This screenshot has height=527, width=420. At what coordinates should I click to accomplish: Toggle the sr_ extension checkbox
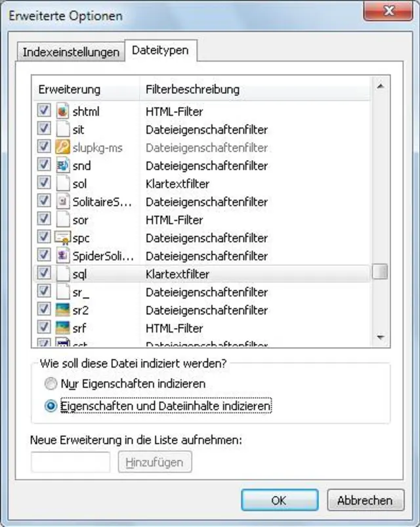click(x=44, y=291)
